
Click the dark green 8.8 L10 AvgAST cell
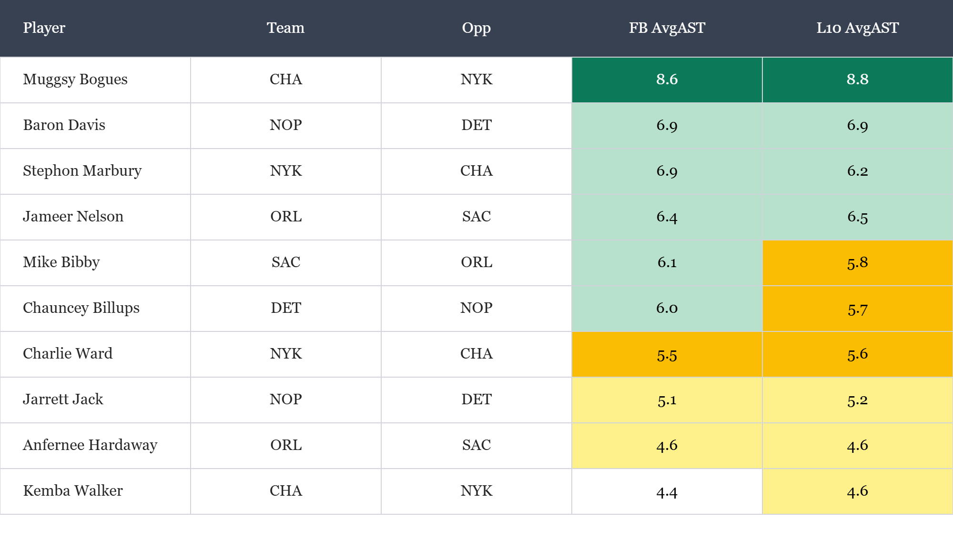click(x=857, y=80)
